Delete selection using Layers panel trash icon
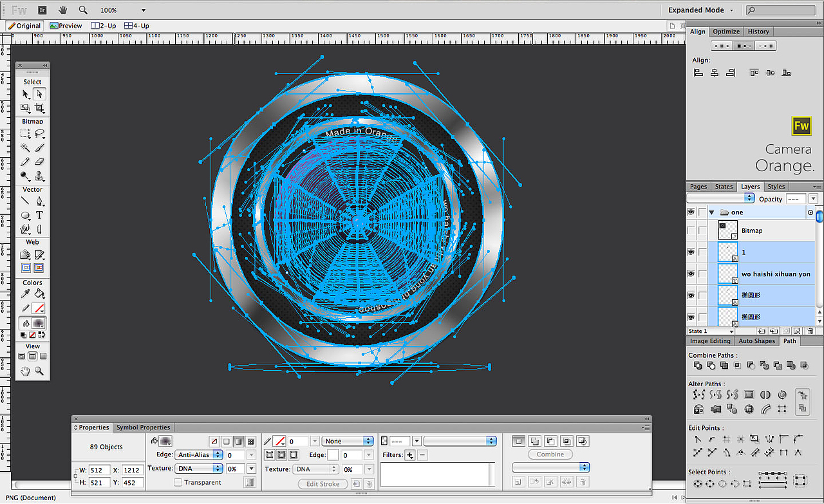The width and height of the screenshot is (824, 504). pos(810,331)
